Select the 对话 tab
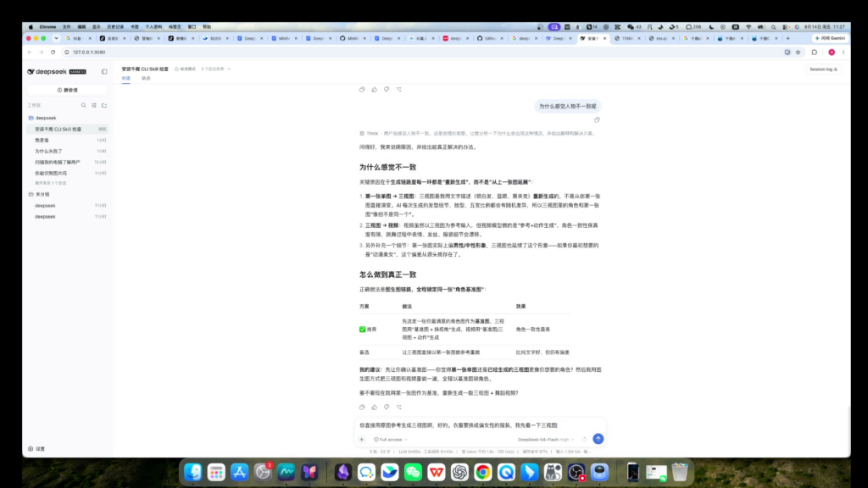868x488 pixels. 126,79
